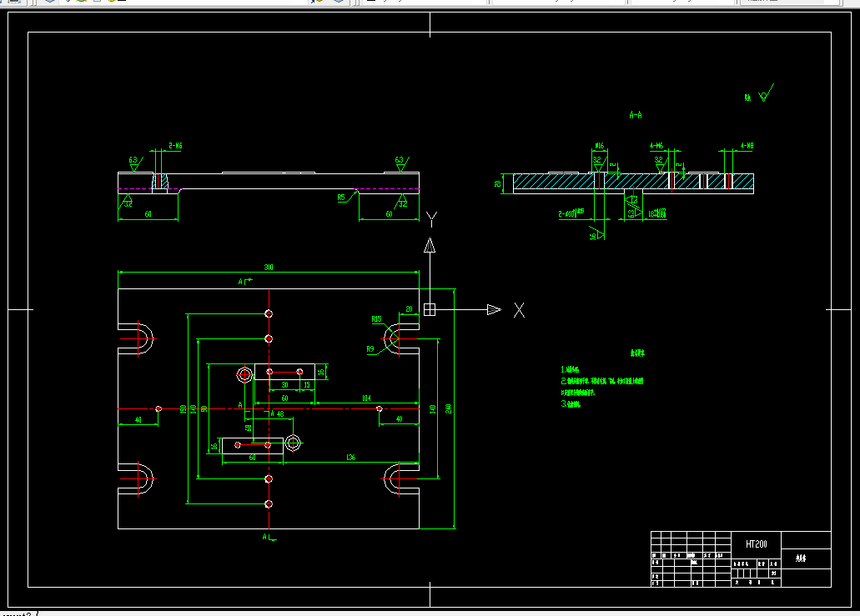Click the UCS origin square icon
This screenshot has width=860, height=616.
(x=430, y=309)
